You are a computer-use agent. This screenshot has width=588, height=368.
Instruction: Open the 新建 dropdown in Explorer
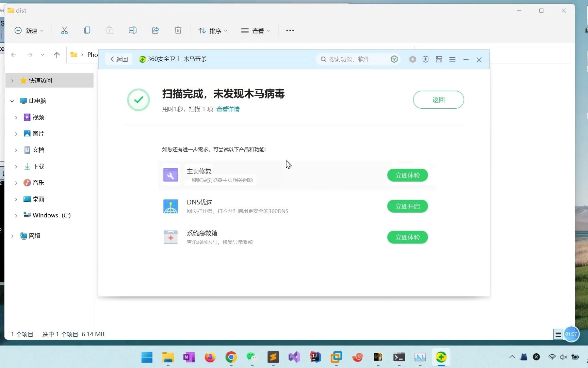(x=29, y=31)
